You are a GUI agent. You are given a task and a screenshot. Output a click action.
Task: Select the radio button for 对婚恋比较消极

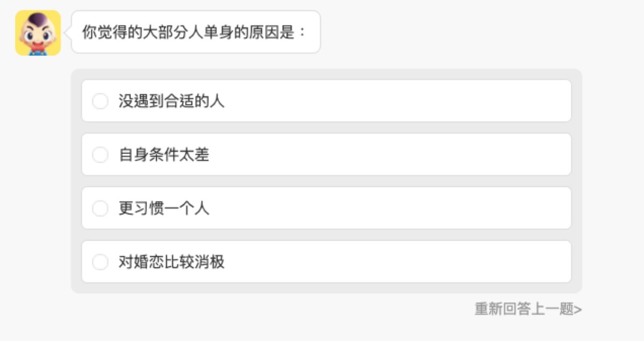[x=100, y=262]
